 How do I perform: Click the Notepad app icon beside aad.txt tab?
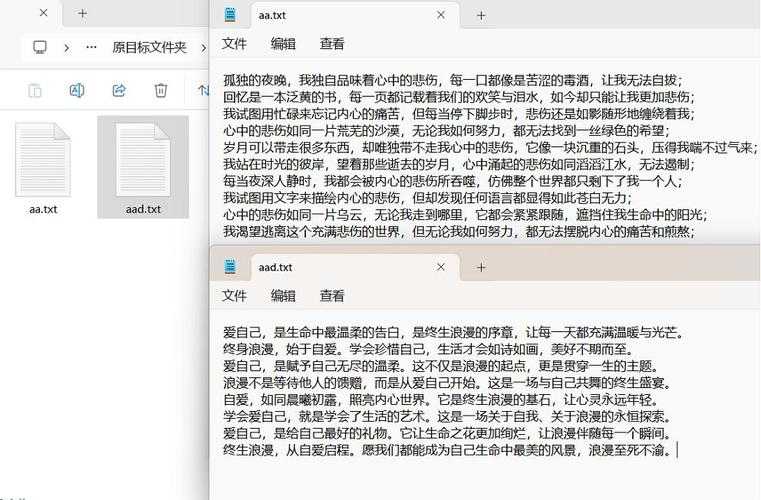[x=231, y=267]
